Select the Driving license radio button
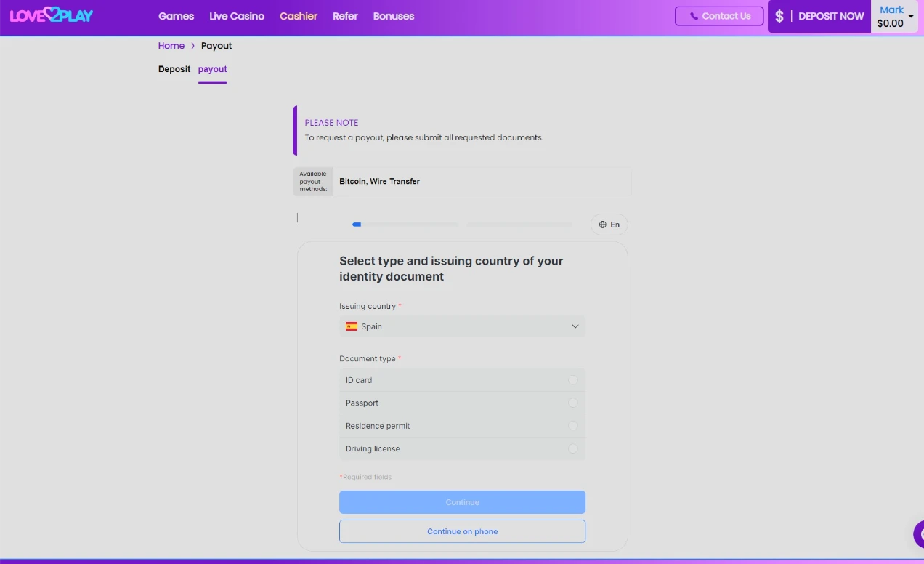 point(573,448)
